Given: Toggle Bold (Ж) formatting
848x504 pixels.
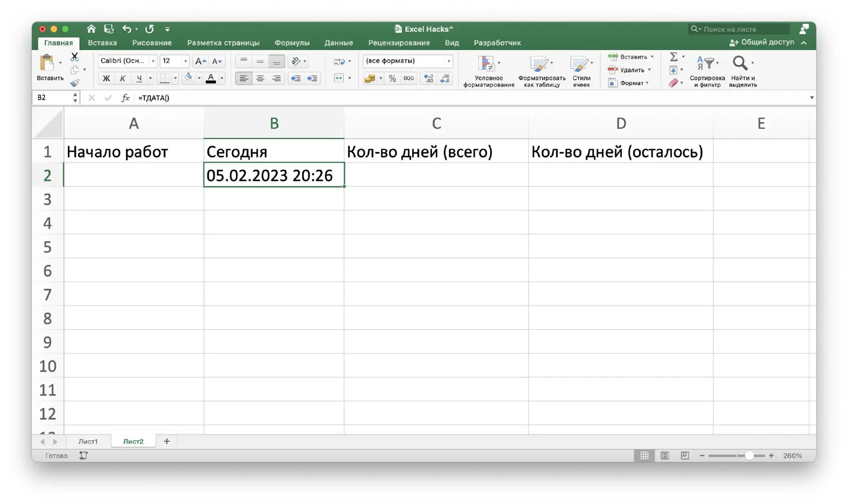Looking at the screenshot, I should [x=106, y=79].
